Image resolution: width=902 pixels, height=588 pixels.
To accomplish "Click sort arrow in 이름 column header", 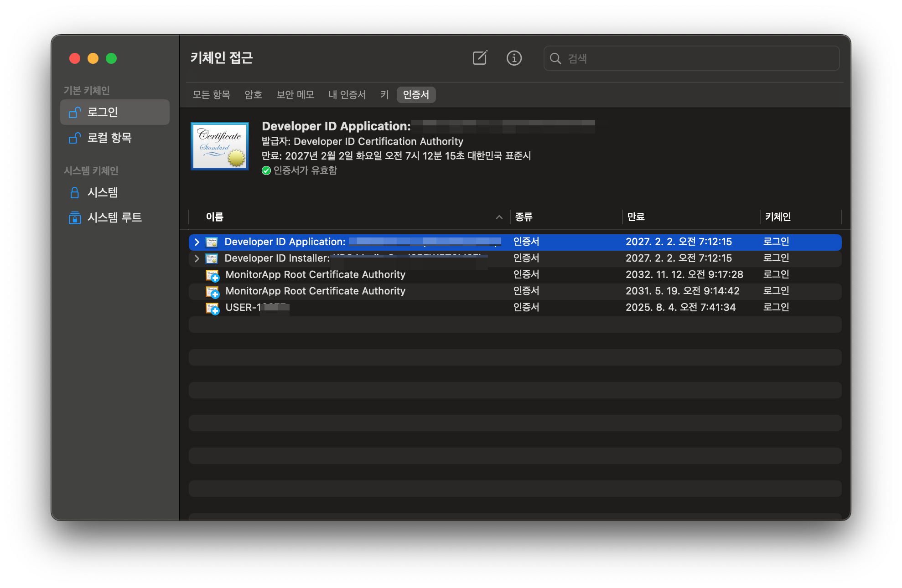I will [x=499, y=217].
